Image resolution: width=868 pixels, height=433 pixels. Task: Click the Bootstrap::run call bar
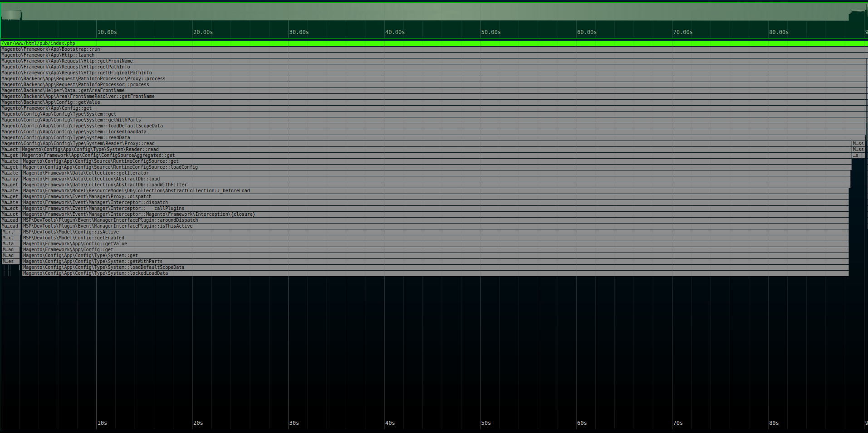tap(434, 49)
